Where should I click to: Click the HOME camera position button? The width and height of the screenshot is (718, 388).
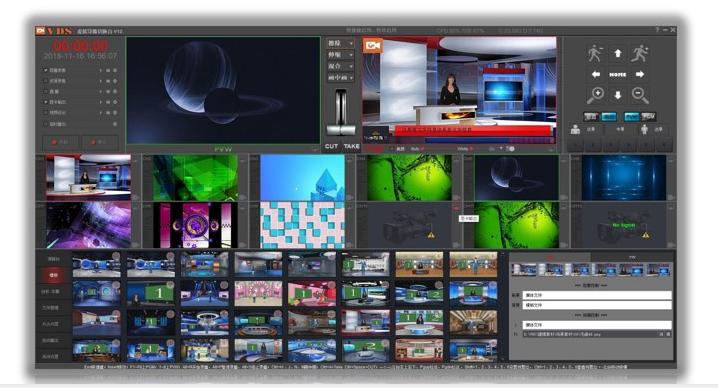(618, 74)
